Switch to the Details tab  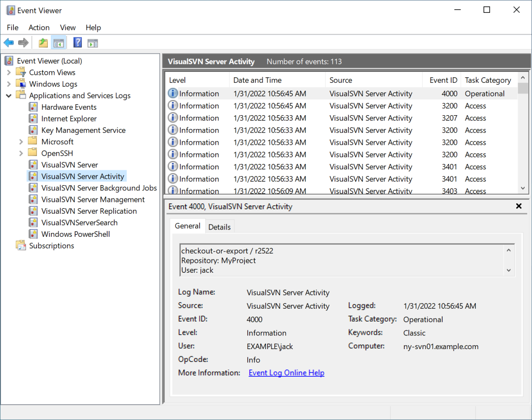tap(220, 227)
